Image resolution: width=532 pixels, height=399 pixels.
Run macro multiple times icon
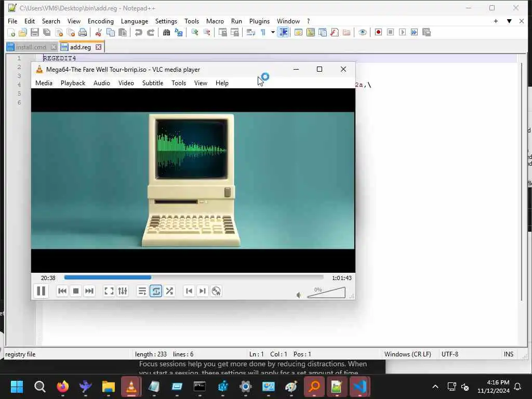(x=414, y=33)
